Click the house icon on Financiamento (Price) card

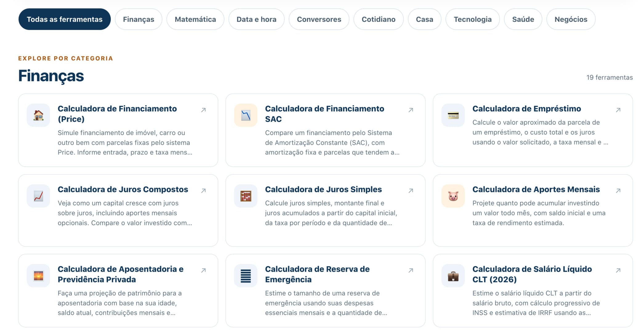click(x=38, y=115)
